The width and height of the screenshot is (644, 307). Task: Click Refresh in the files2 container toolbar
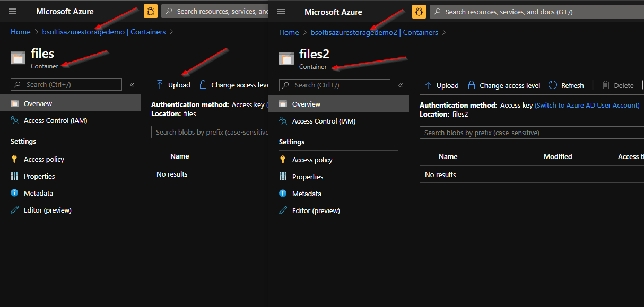(566, 85)
